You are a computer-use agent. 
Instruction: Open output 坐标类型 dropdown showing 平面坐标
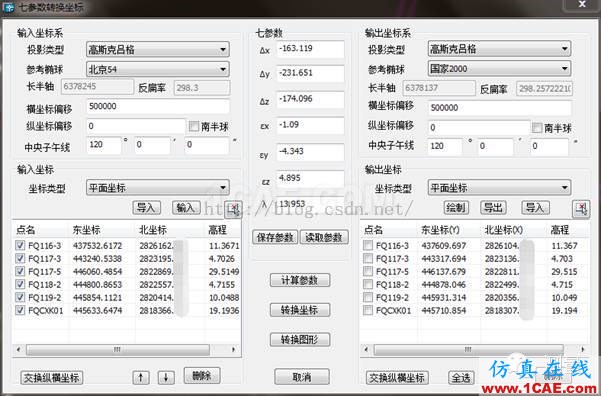tap(499, 187)
